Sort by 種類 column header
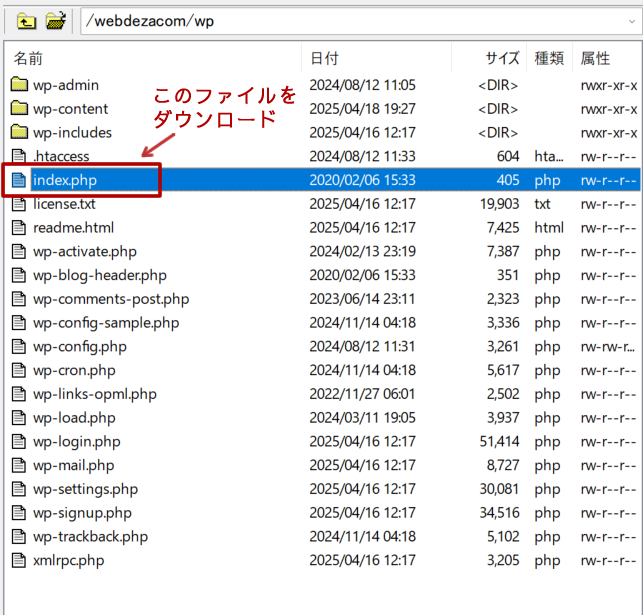The width and height of the screenshot is (643, 615). [x=549, y=59]
